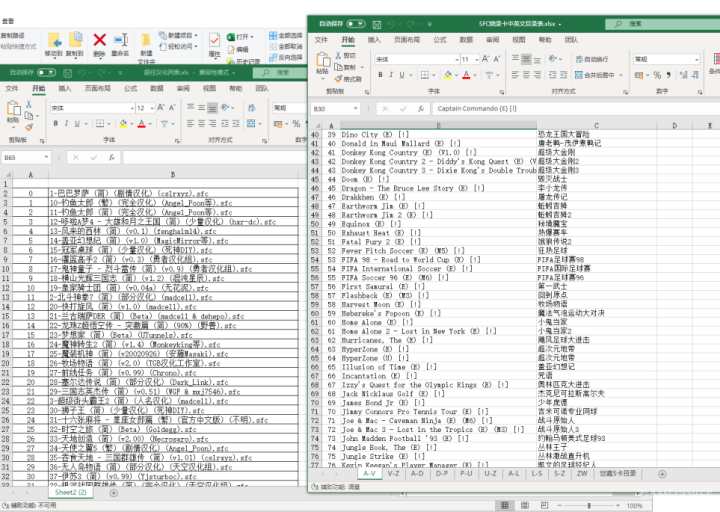The image size is (720, 512).
Task: Toggle AutoSave switch in right Excel window
Action: [x=354, y=24]
